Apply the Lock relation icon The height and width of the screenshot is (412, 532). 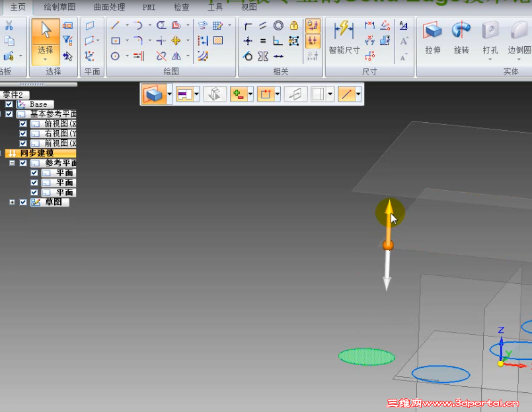coord(294,26)
